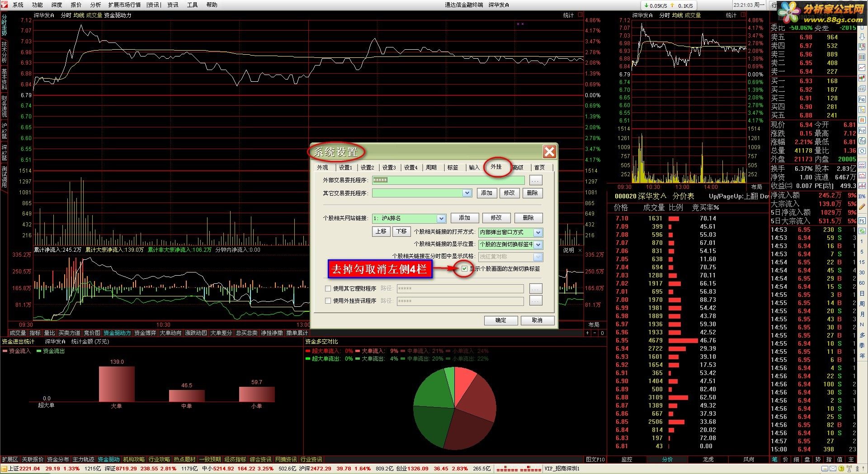Select the 月 monthly period in right strip
The image size is (868, 474).
862,314
